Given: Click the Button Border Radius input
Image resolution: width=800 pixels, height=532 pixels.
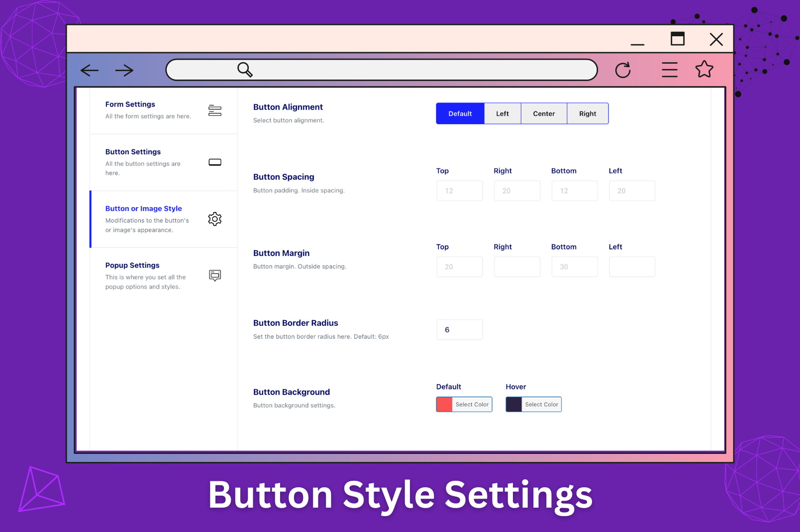Looking at the screenshot, I should [460, 330].
